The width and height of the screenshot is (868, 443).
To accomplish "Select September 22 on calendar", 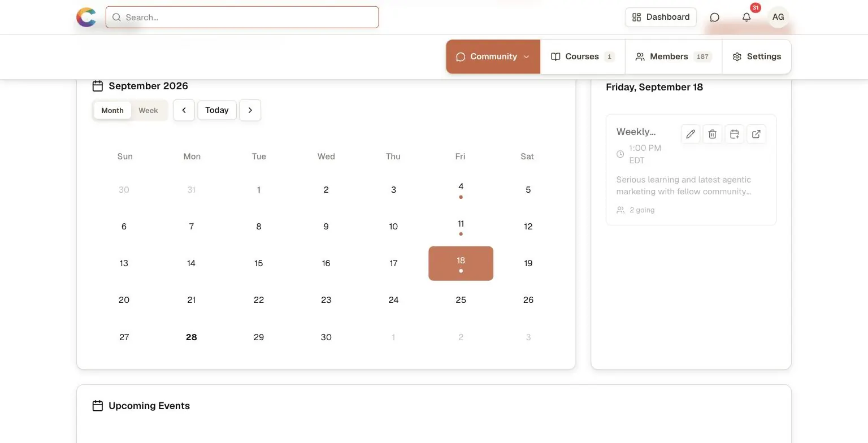I will (x=259, y=300).
